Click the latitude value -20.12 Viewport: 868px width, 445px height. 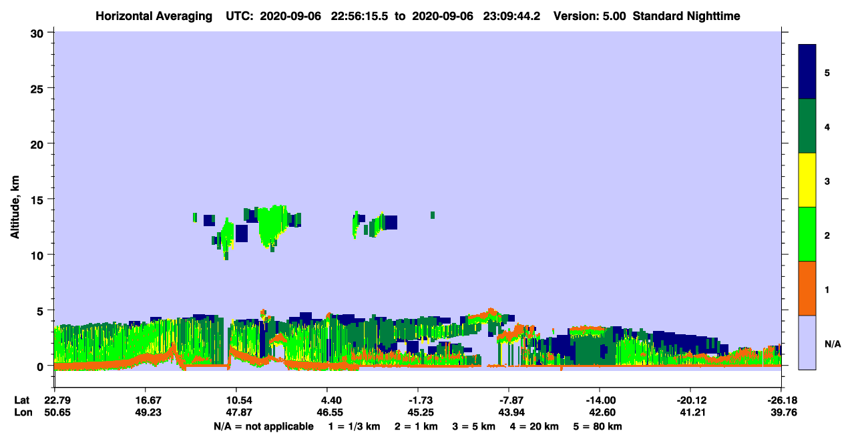pos(690,400)
